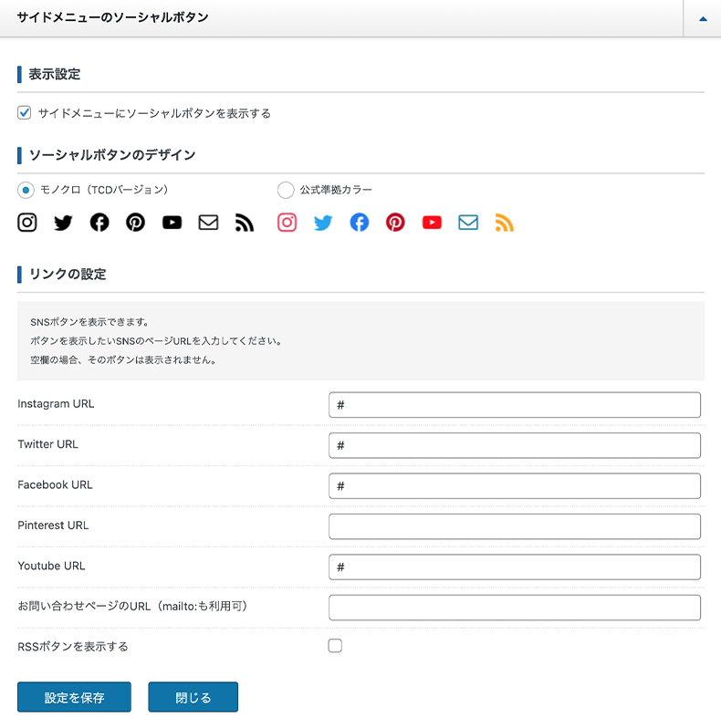Click the monochrome RSS feed icon

coord(245,223)
